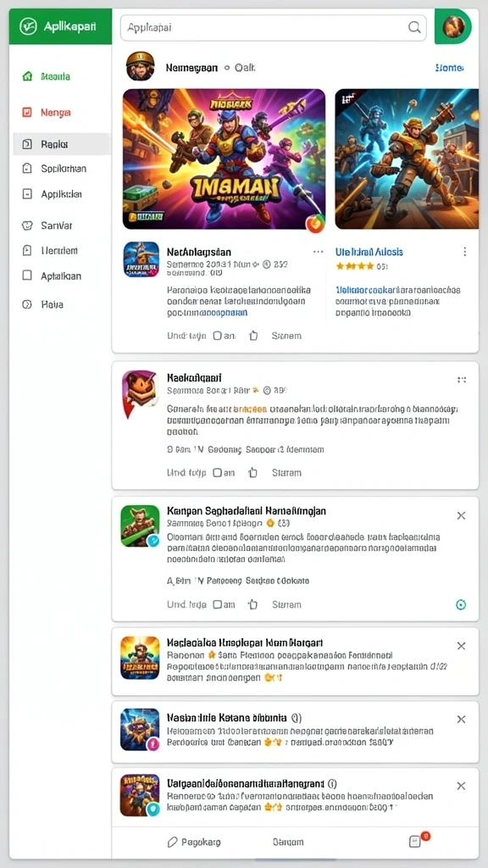Tick the 'am' checkbox in the Kaokaılqaari card
The width and height of the screenshot is (488, 868).
point(218,473)
